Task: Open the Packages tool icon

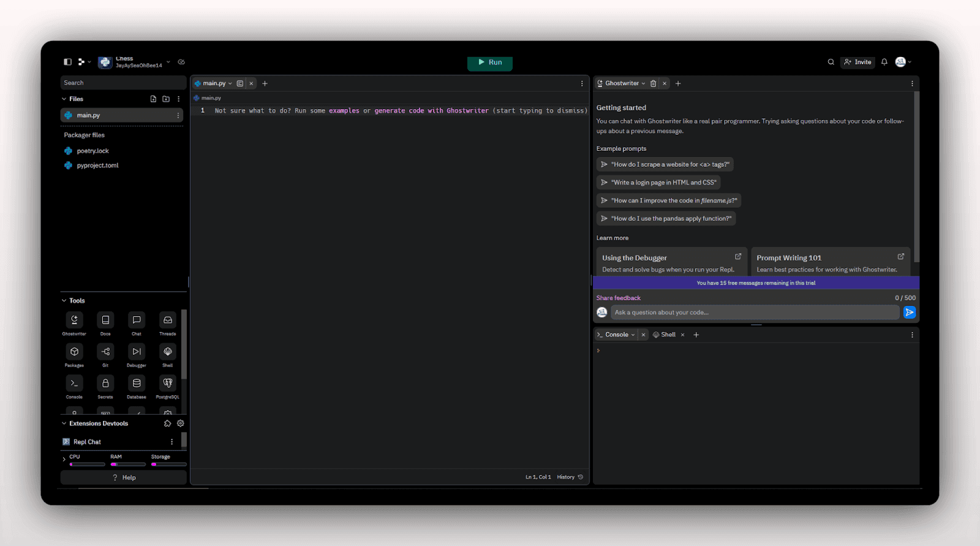Action: point(74,352)
